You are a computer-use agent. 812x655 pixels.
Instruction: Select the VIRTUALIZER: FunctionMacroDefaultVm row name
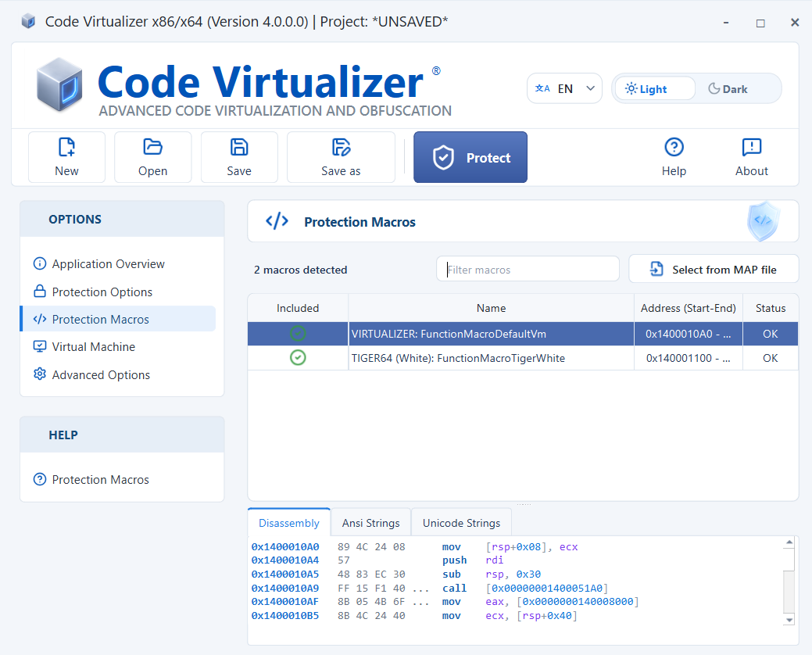tap(449, 334)
